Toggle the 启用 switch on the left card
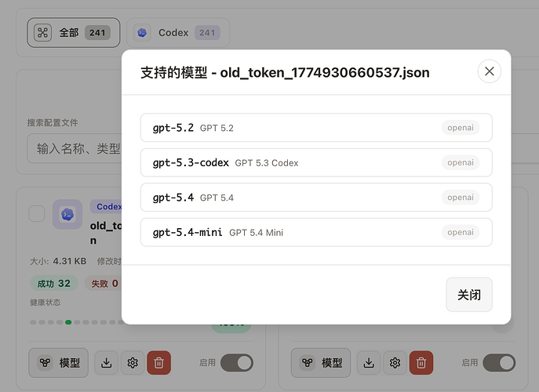This screenshot has height=392, width=539. (x=237, y=363)
